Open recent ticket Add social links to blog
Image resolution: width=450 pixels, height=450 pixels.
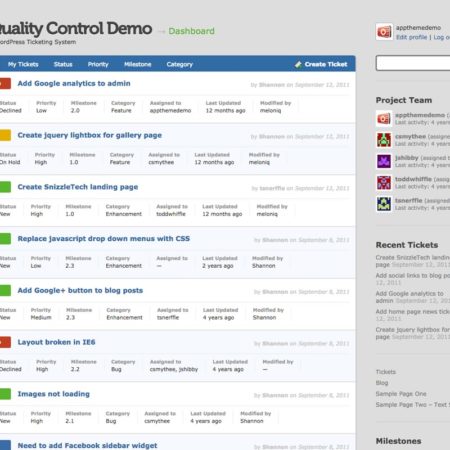click(x=413, y=276)
